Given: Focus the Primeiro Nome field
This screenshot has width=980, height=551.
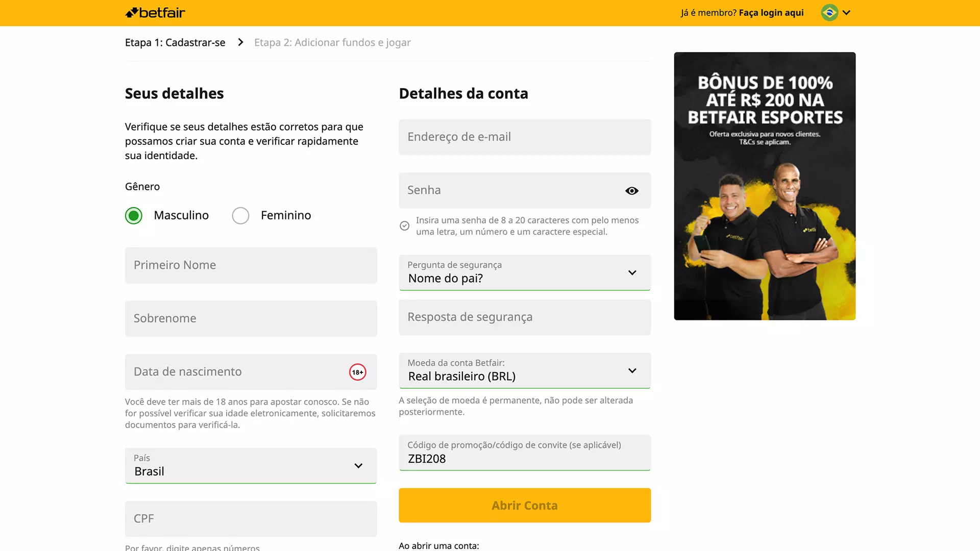Looking at the screenshot, I should (x=251, y=266).
